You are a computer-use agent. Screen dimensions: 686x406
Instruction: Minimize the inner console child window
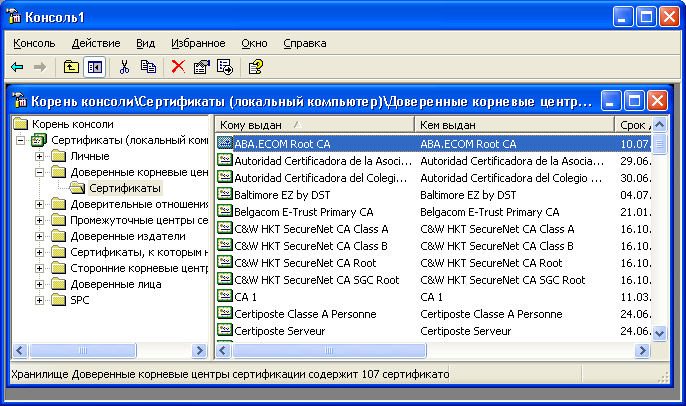[611, 101]
